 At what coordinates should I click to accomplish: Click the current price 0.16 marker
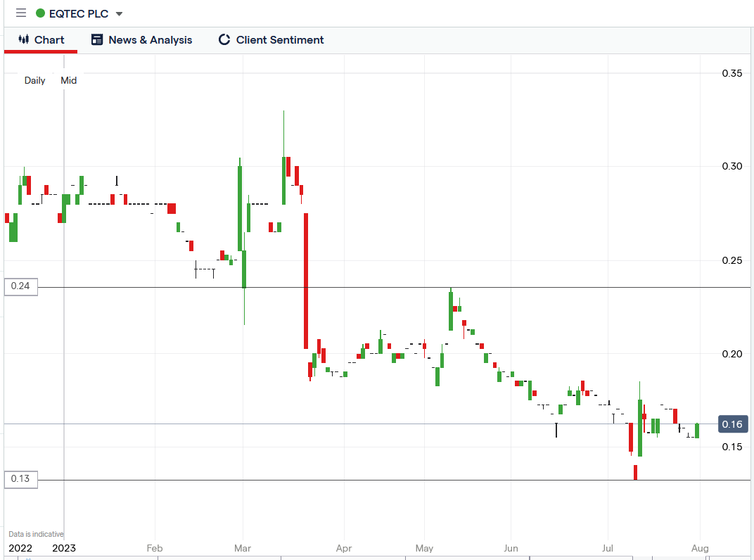pos(732,424)
